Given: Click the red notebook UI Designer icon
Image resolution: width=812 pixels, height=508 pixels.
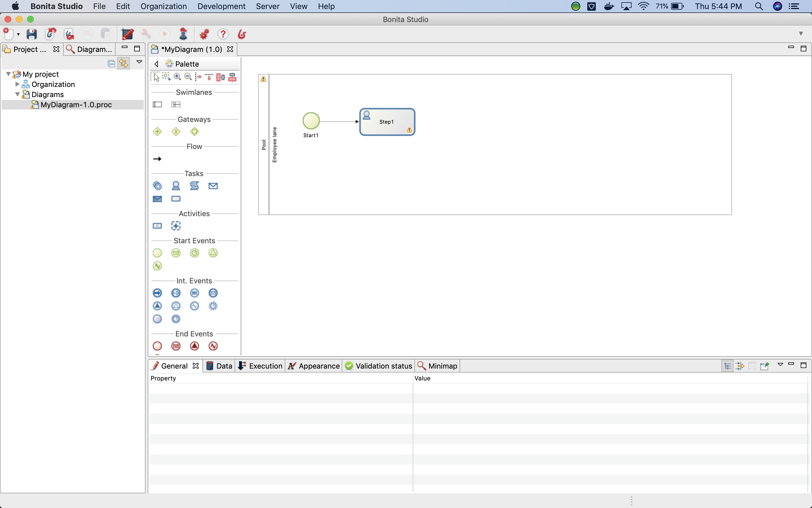Looking at the screenshot, I should pos(127,34).
